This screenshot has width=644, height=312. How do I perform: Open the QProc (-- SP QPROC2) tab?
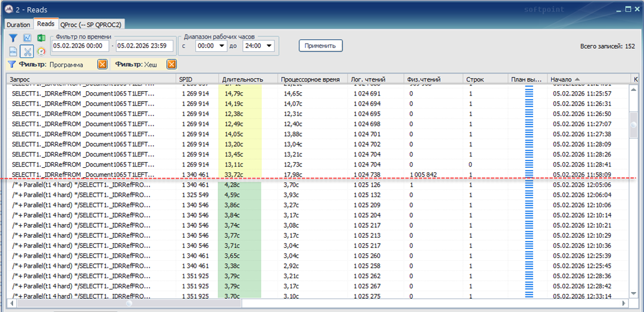tap(90, 24)
